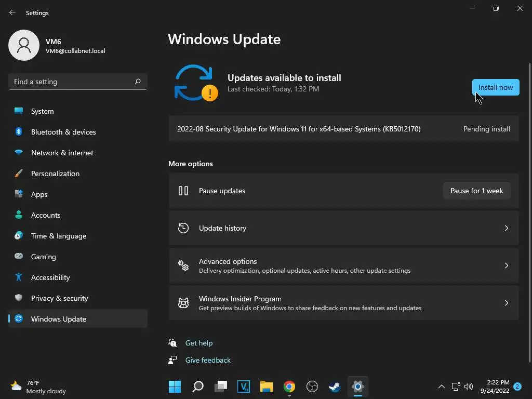
Task: Select the Time & language icon
Action: (x=19, y=235)
